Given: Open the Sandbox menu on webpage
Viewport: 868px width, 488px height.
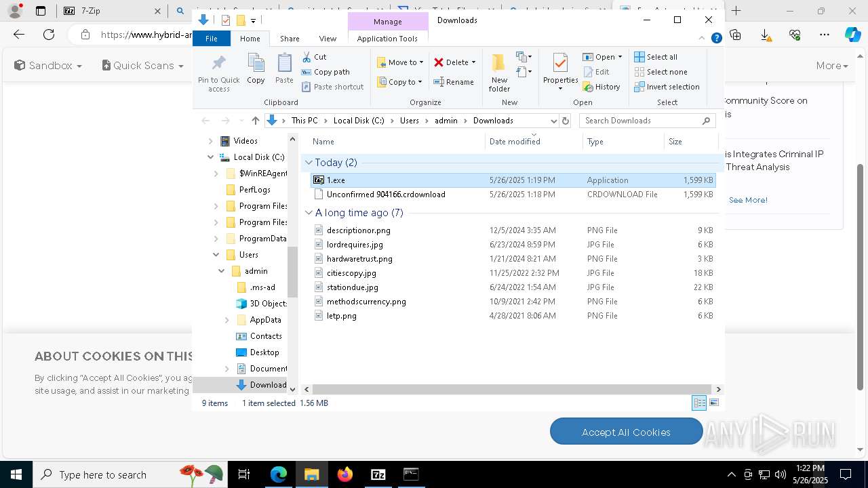Looking at the screenshot, I should tap(47, 65).
